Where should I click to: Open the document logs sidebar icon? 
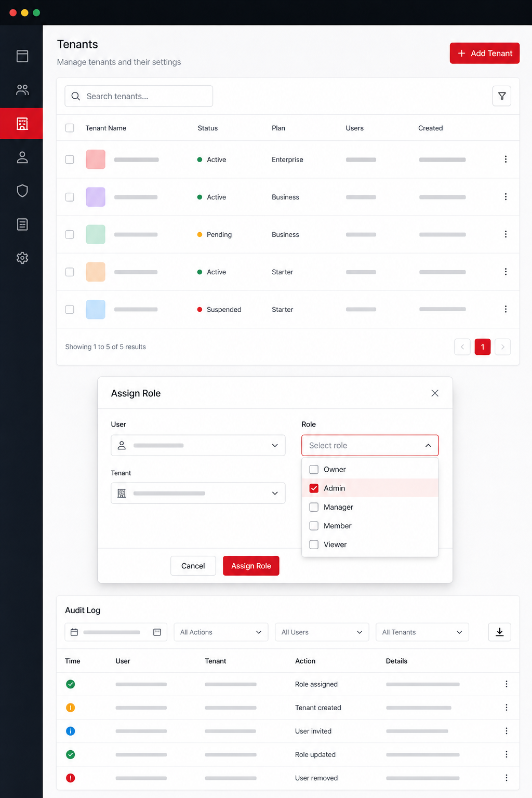tap(22, 224)
